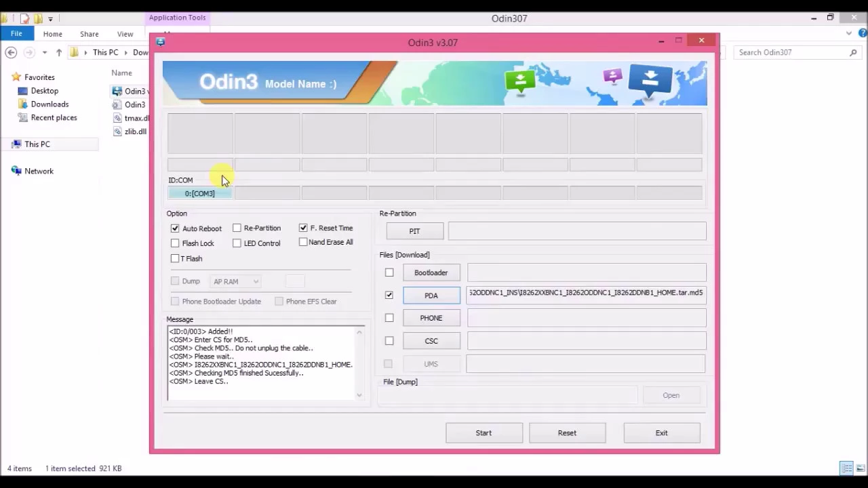Sort by Name column header
The height and width of the screenshot is (488, 868).
(121, 73)
